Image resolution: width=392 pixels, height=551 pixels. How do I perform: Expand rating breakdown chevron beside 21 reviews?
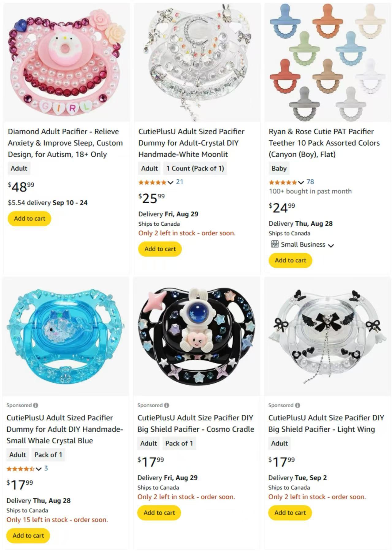coord(170,183)
